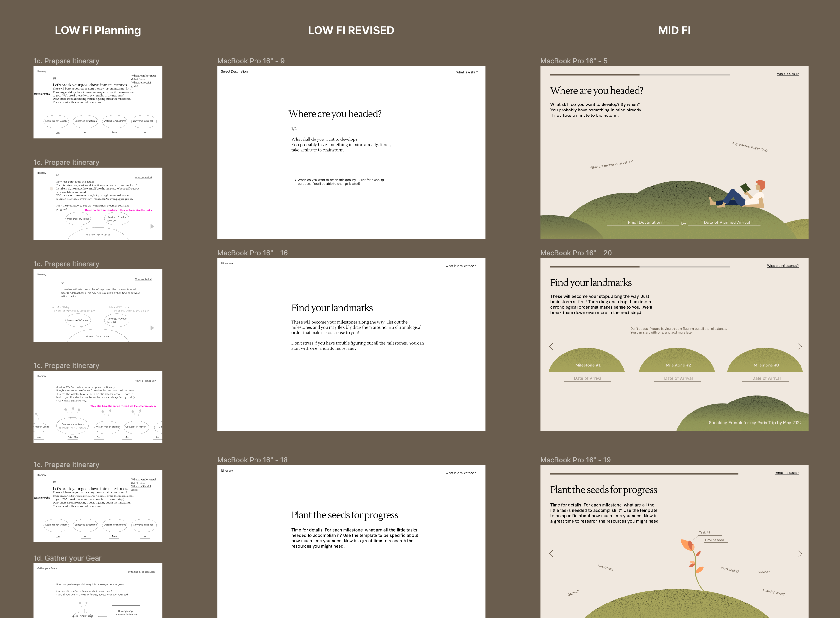Select the MacBook Pro 16" - 18 frame label
The height and width of the screenshot is (618, 840).
click(x=252, y=460)
